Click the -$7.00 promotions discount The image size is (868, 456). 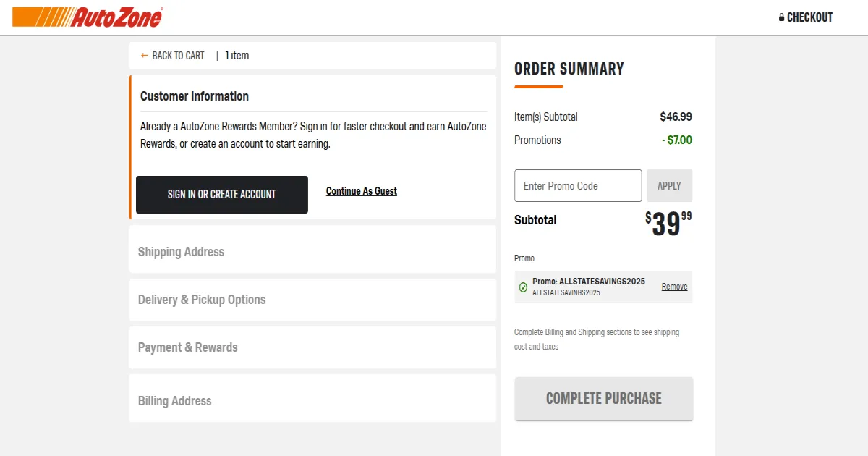click(677, 140)
